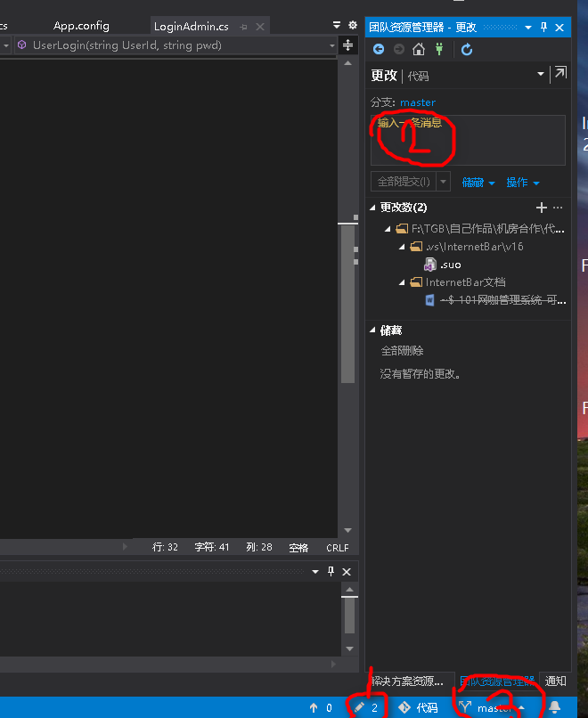Switch to 通知 tab
Image resolution: width=588 pixels, height=718 pixels.
pos(556,681)
